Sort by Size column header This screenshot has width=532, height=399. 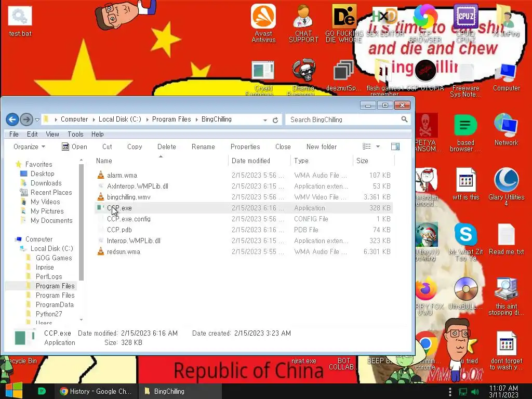pyautogui.click(x=373, y=161)
